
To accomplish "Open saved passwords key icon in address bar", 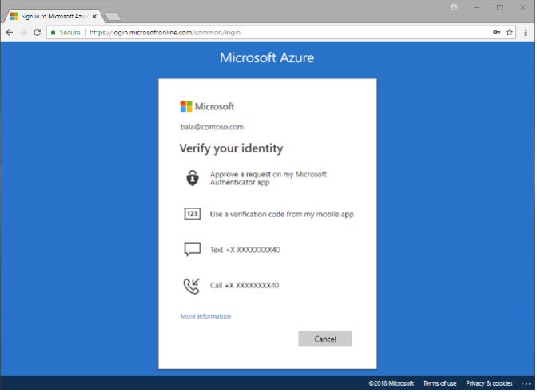I will pyautogui.click(x=498, y=32).
